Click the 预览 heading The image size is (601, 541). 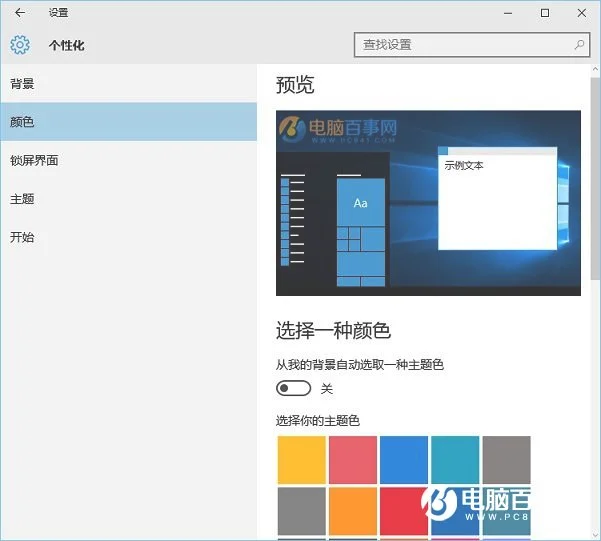[x=295, y=85]
